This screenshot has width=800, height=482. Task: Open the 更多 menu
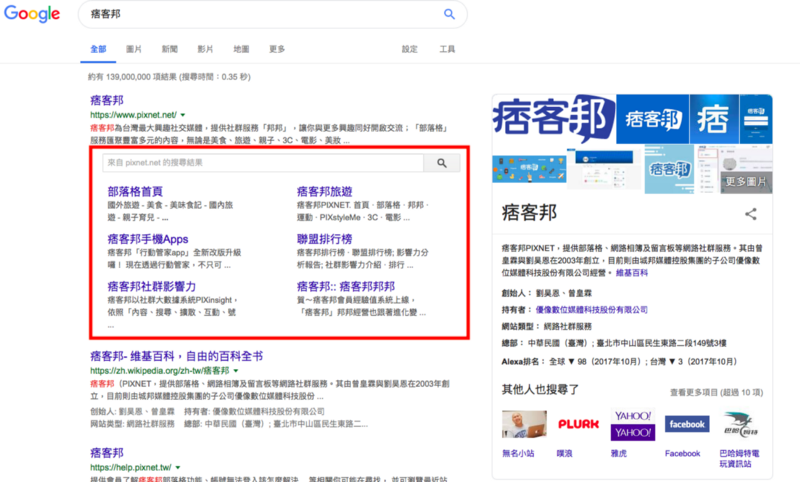(277, 49)
